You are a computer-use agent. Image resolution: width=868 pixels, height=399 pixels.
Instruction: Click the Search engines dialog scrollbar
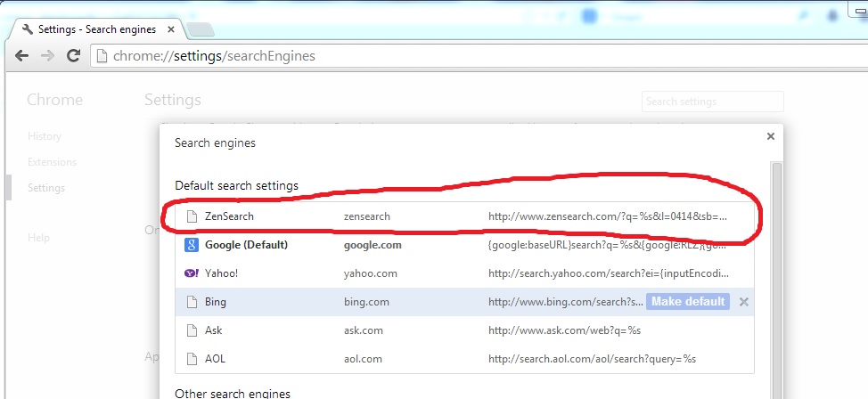pyautogui.click(x=776, y=280)
